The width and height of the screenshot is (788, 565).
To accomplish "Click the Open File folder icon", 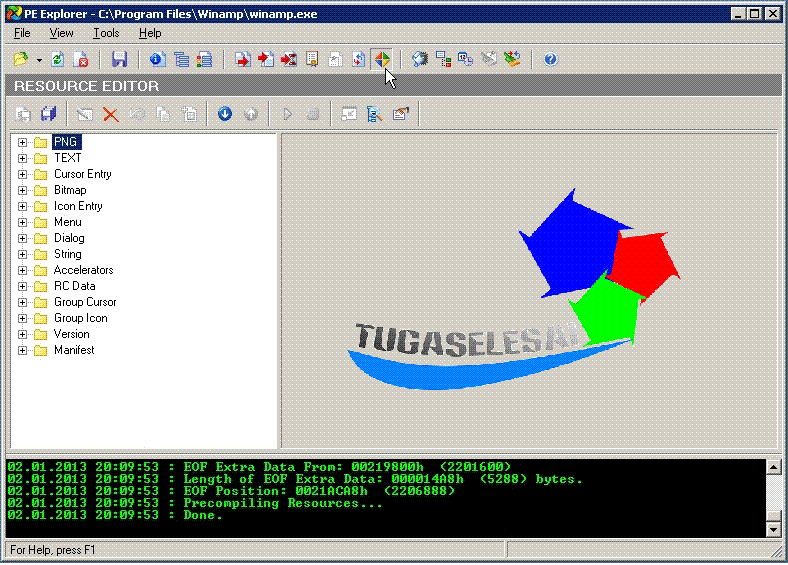I will [21, 59].
